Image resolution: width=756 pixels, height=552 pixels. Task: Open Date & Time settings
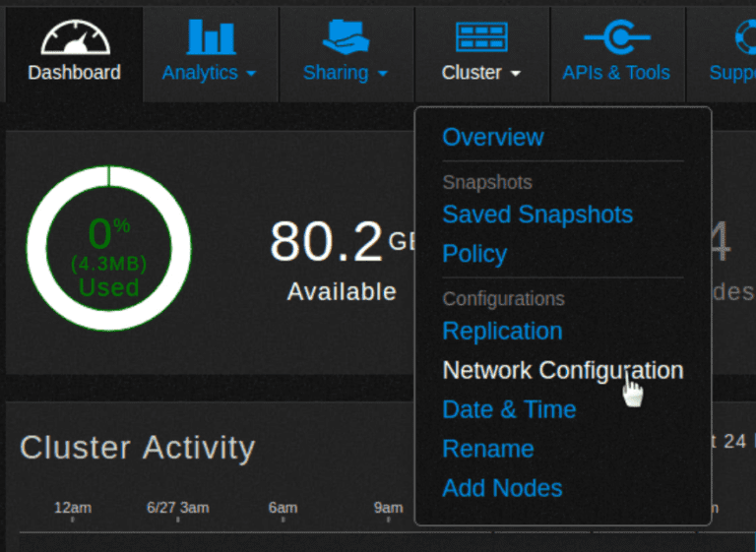[509, 409]
